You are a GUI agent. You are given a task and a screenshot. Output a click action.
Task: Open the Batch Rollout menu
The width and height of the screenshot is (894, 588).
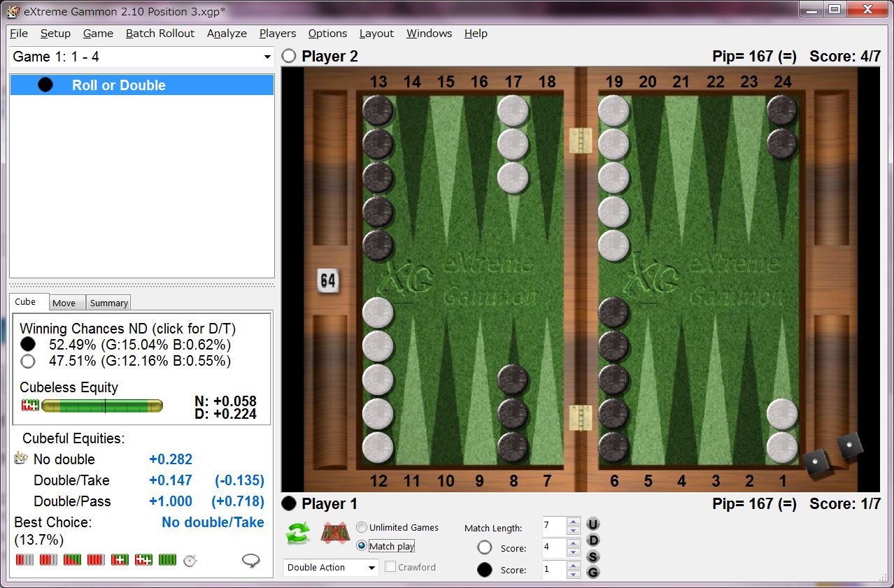160,33
